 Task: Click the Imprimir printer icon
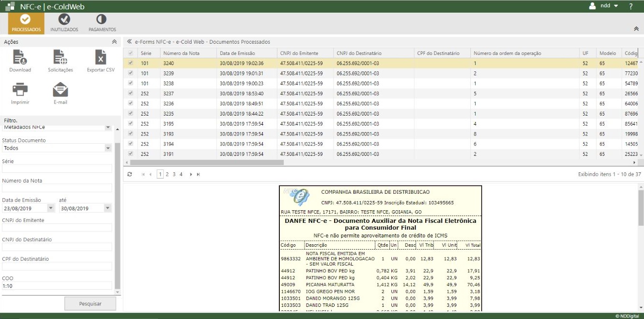click(x=20, y=90)
